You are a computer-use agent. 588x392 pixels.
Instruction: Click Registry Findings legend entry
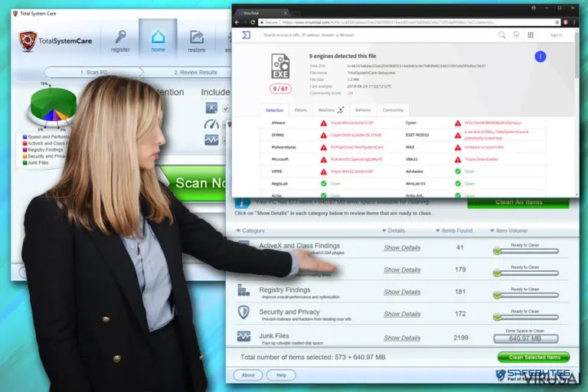click(x=43, y=149)
